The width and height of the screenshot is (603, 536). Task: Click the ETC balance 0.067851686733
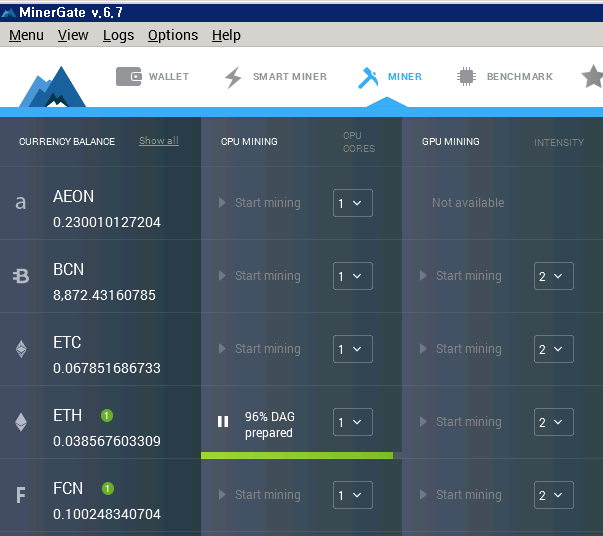coord(107,368)
